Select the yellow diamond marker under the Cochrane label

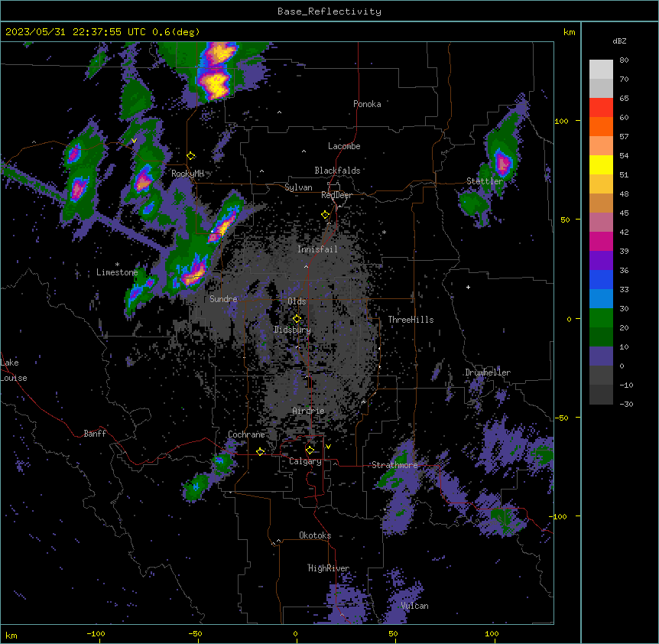point(260,452)
